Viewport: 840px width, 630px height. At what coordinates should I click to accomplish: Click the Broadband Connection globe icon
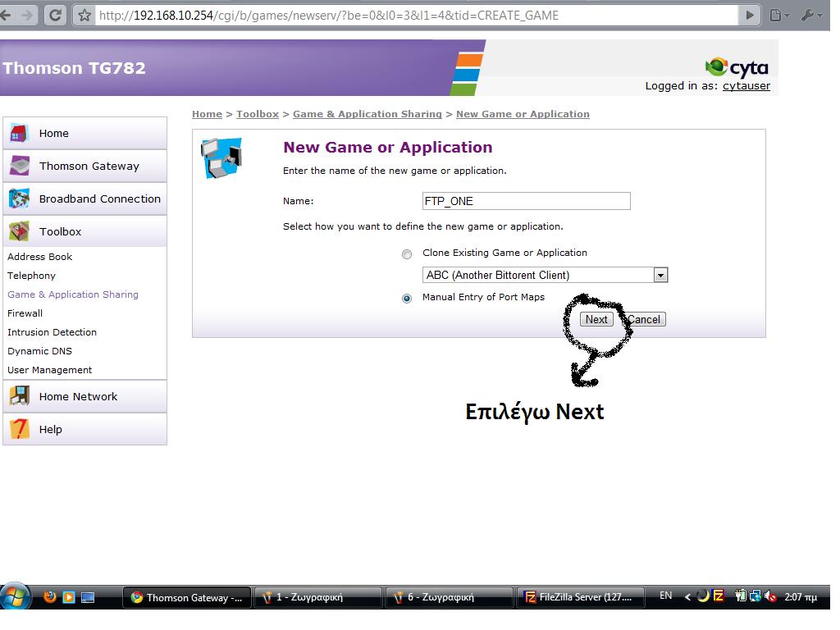[20, 199]
